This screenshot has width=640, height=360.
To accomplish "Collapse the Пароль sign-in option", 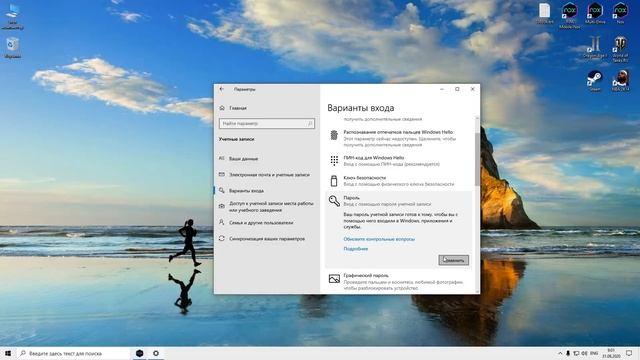I will click(399, 200).
